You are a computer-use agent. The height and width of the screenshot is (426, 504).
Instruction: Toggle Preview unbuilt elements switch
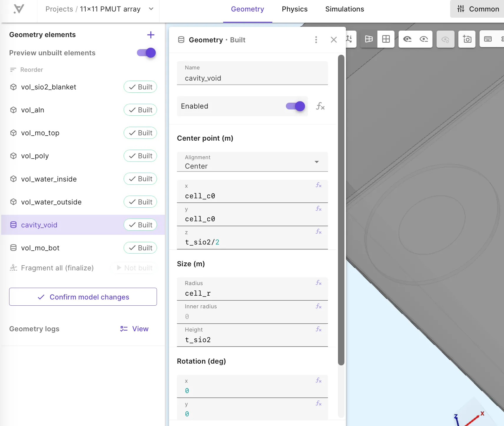pos(146,53)
